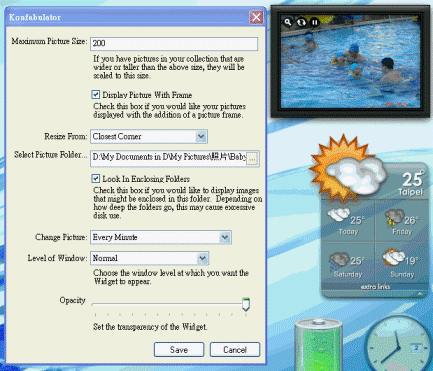433x371 pixels.
Task: Click Sunday's partly sunny forecast icon
Action: pyautogui.click(x=393, y=258)
